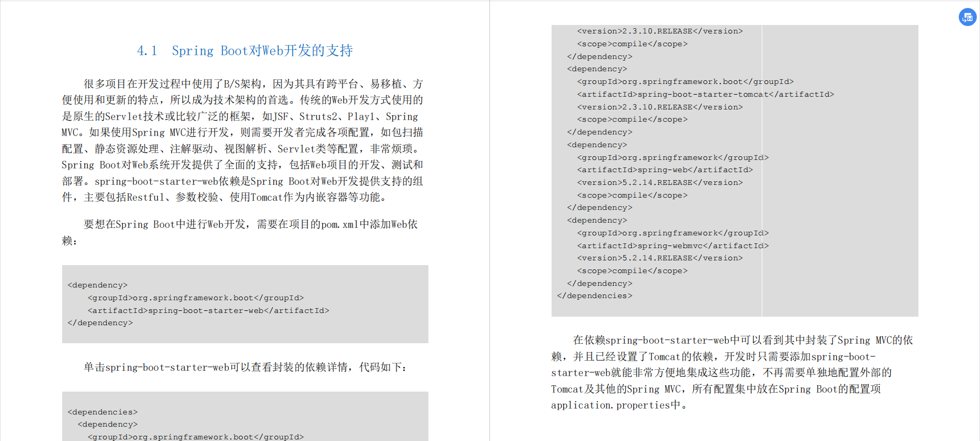Click the line starting "配置、静态资源处理、注解驱动"
This screenshot has width=980, height=441.
click(243, 149)
